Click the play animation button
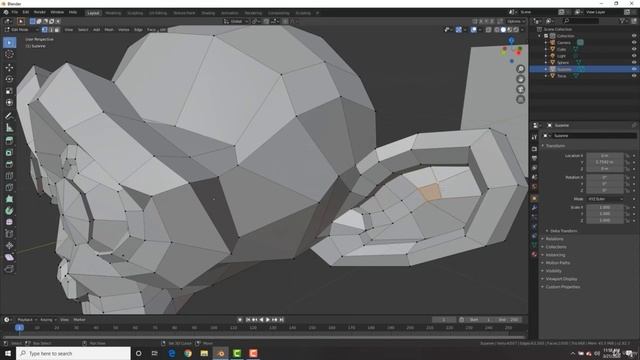 coord(268,320)
